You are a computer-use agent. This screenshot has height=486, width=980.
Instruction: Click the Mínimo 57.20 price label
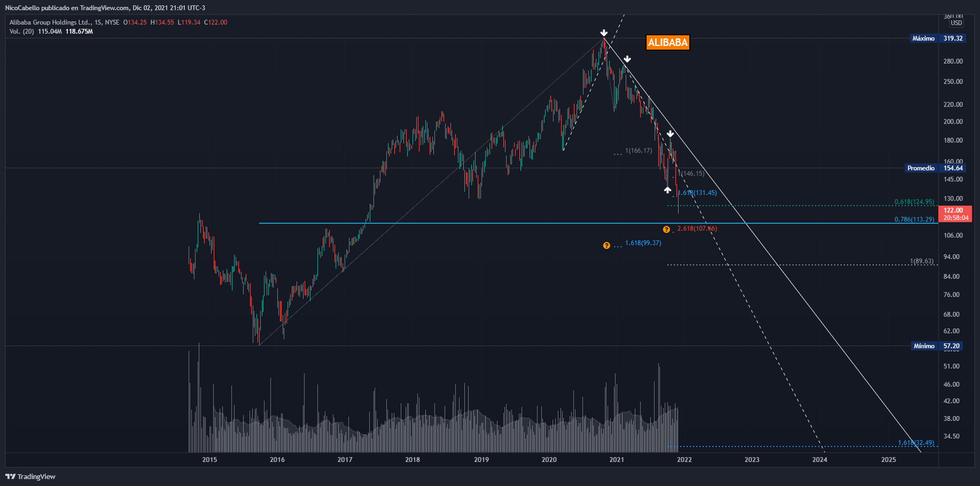pyautogui.click(x=937, y=346)
